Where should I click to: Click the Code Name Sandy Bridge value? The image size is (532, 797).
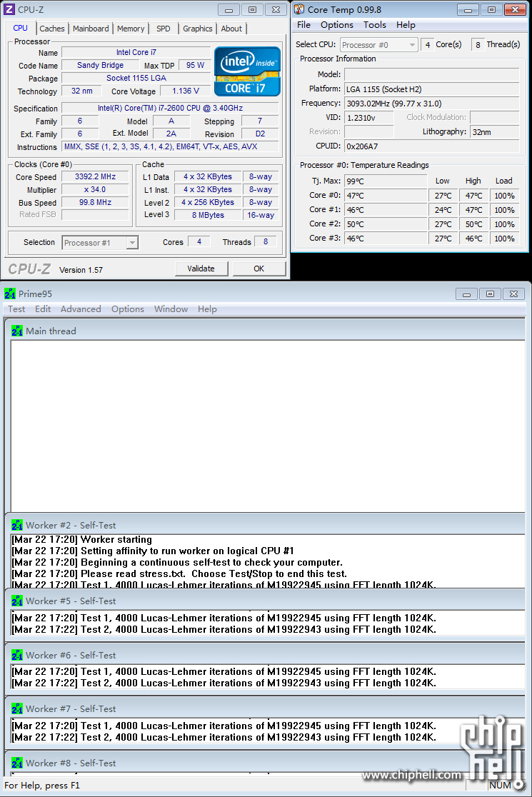click(x=100, y=65)
